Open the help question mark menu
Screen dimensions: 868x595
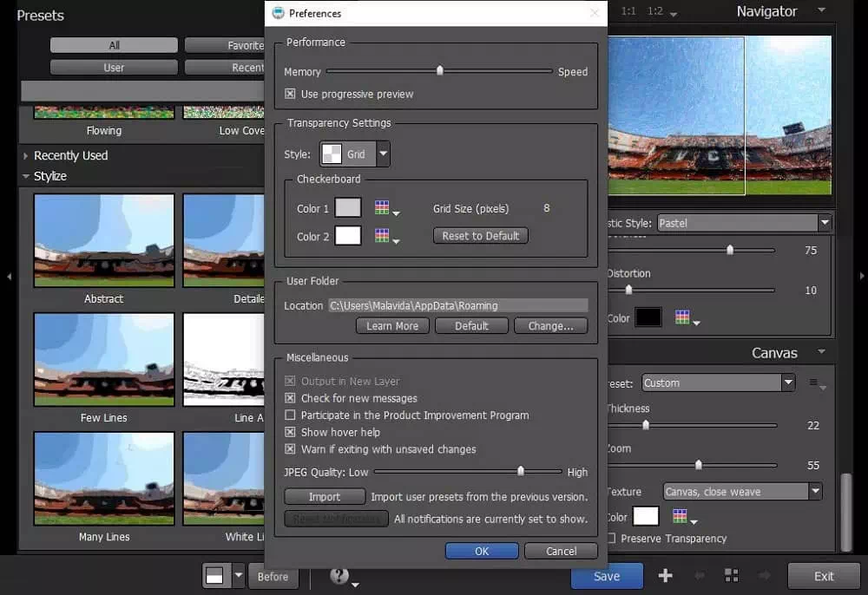point(343,576)
